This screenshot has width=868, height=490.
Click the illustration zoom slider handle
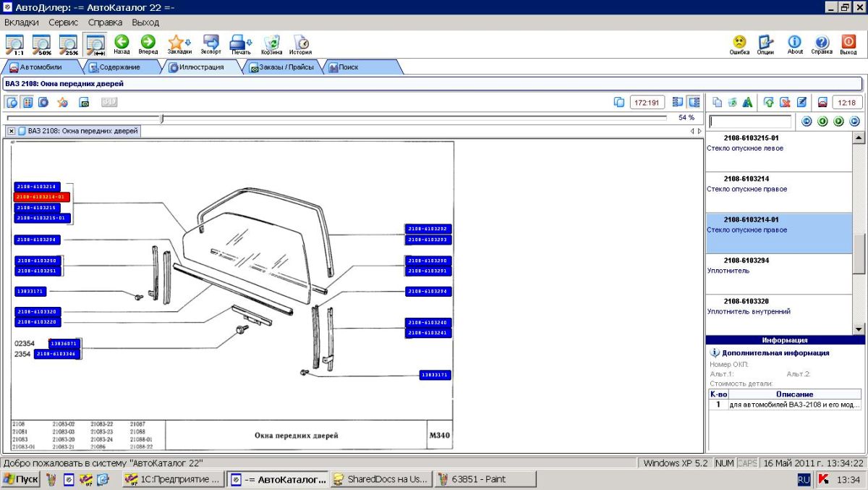(161, 118)
